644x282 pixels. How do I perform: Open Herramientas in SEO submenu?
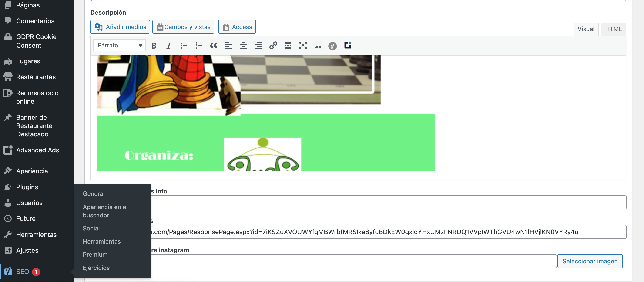(x=102, y=242)
